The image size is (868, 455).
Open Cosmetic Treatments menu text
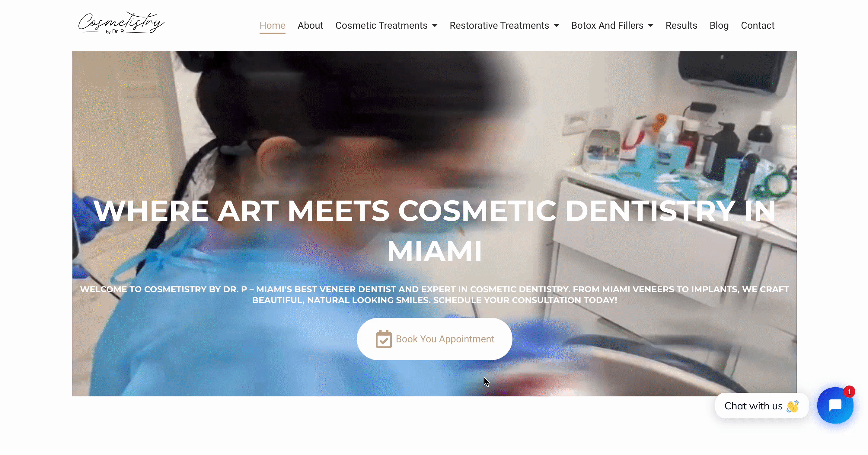[381, 25]
